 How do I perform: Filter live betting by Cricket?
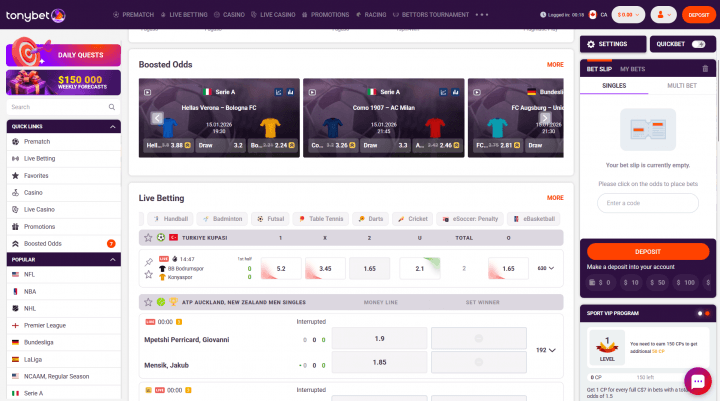(412, 219)
